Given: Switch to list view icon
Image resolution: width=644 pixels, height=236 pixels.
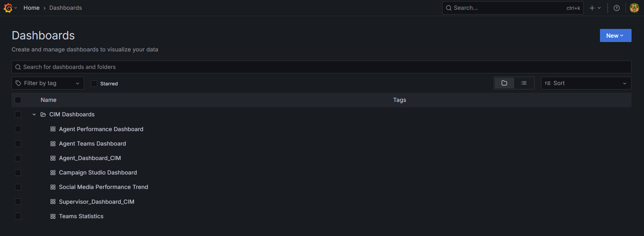Looking at the screenshot, I should [524, 83].
